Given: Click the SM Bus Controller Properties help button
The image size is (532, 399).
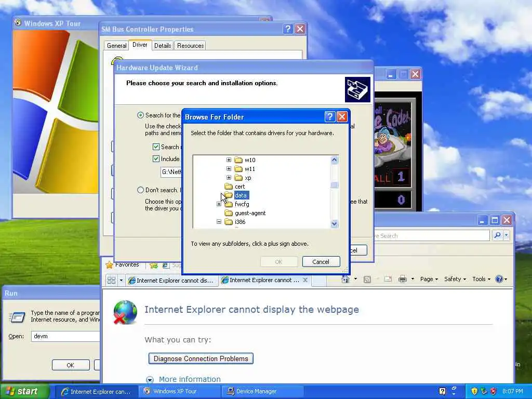Looking at the screenshot, I should click(287, 29).
